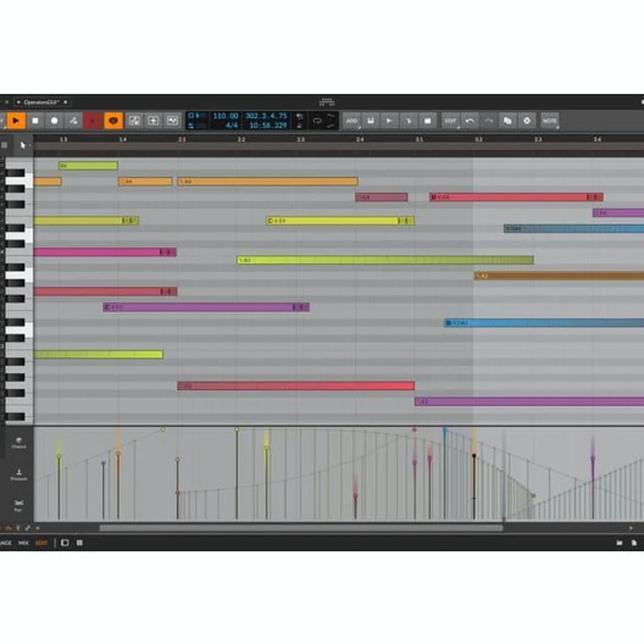The width and height of the screenshot is (644, 644).
Task: Click the grey toolbar button with the wave symbol
Action: pos(173,121)
